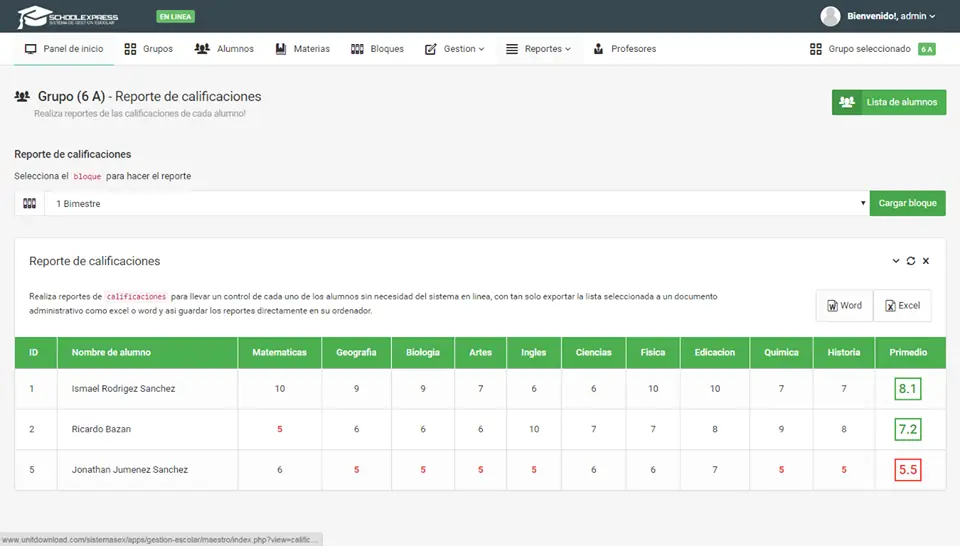Click the Bloques icon in navbar
Viewport: 960px width, 546px height.
pos(357,49)
